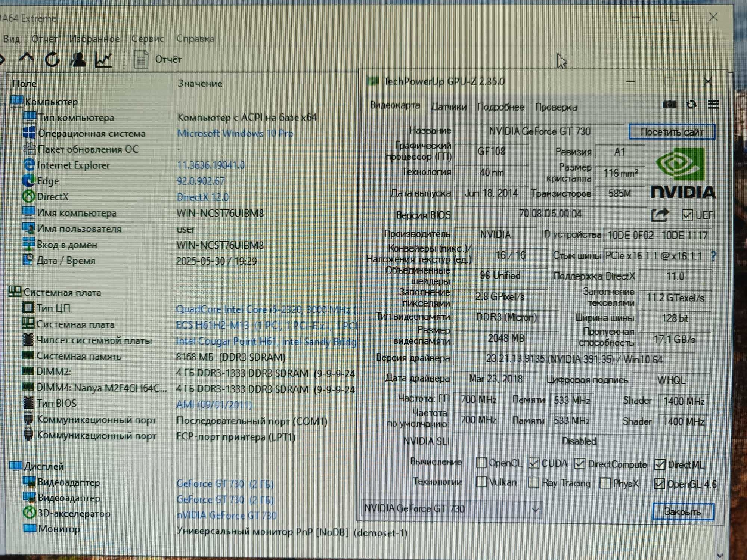The width and height of the screenshot is (747, 560).
Task: Toggle the DirectCompute checkbox
Action: coord(580,463)
